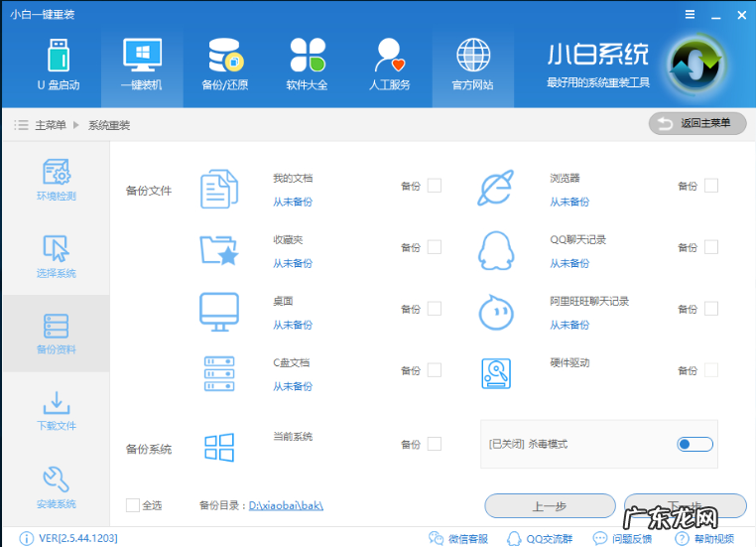Click the VER[2.5.44.1203] version text
This screenshot has width=756, height=547.
[x=78, y=538]
